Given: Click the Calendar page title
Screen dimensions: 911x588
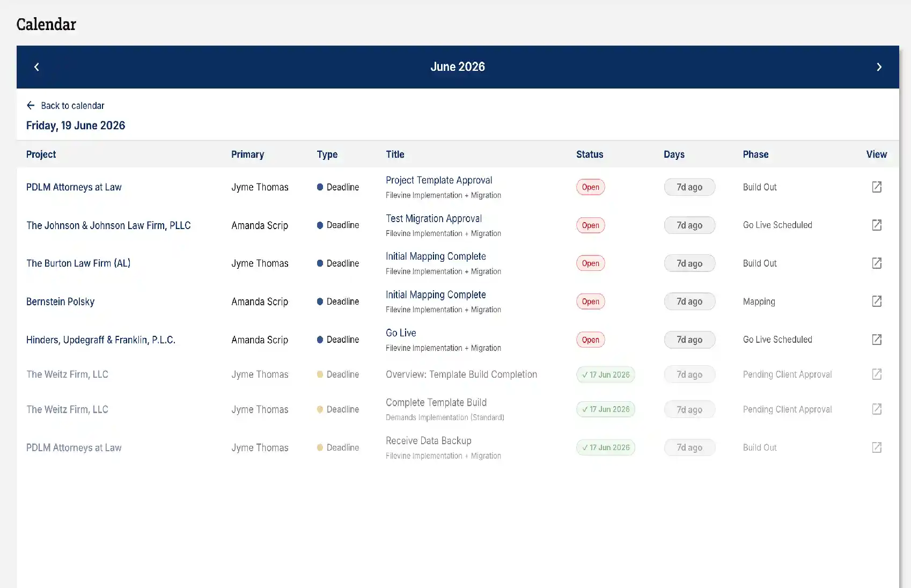Looking at the screenshot, I should [46, 24].
